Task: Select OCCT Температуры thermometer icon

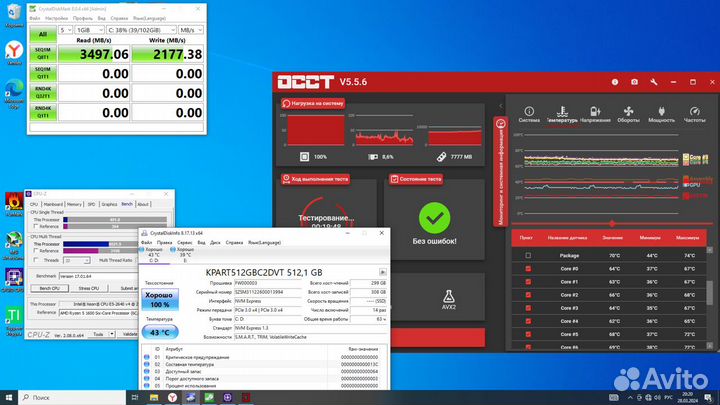Action: 562,111
